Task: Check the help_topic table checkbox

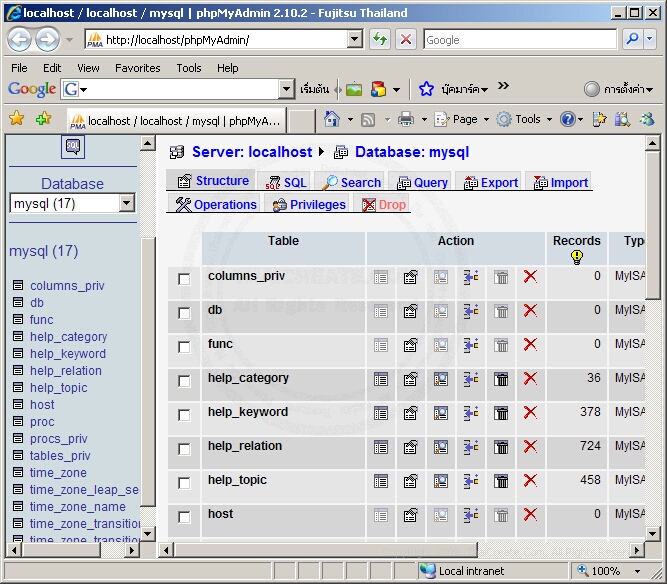Action: click(x=184, y=483)
